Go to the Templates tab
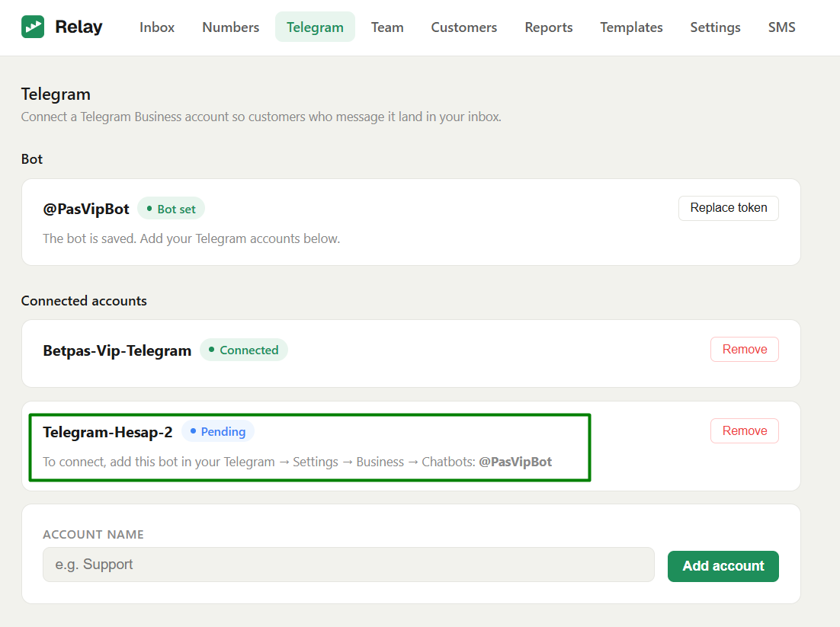 (631, 27)
